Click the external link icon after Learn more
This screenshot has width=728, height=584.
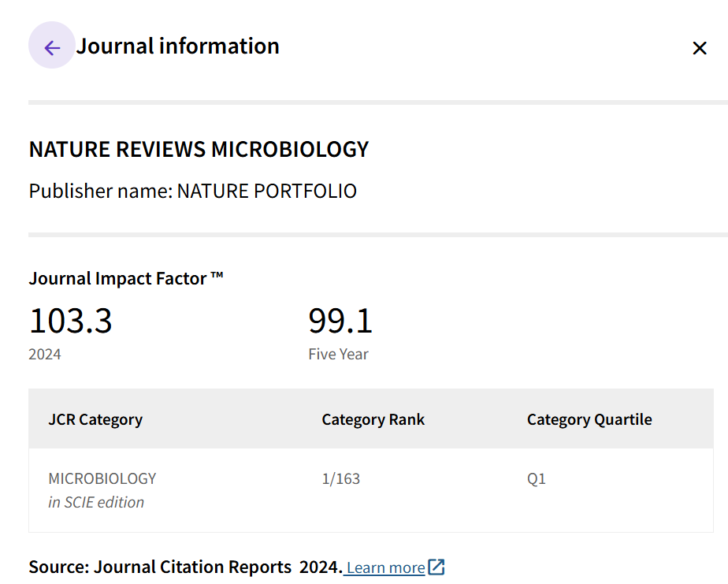pyautogui.click(x=436, y=567)
